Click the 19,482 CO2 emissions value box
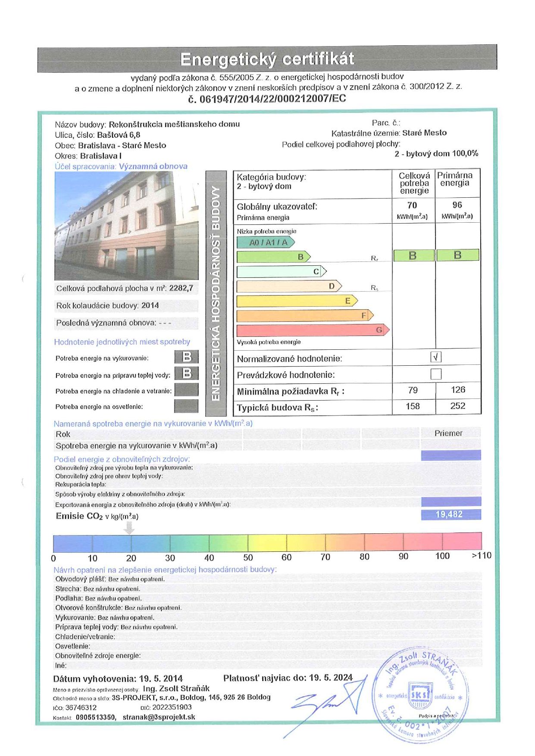Screen dimensions: 535x756 tap(451, 514)
